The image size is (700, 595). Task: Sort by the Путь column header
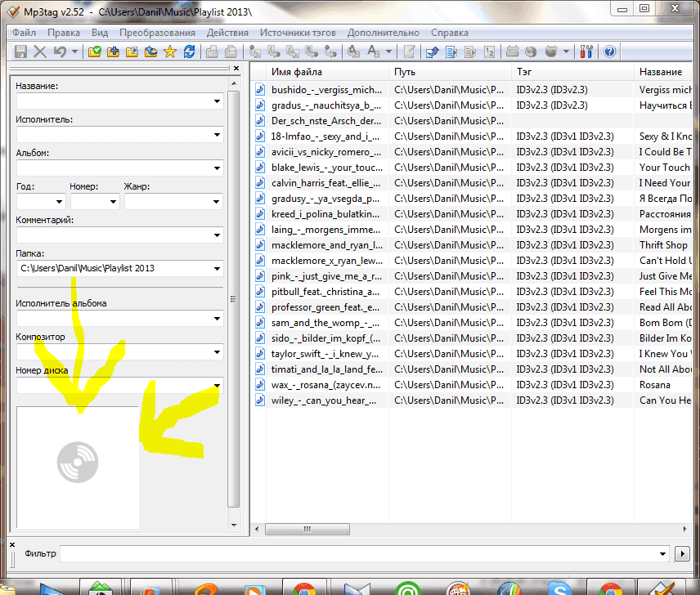coord(450,72)
